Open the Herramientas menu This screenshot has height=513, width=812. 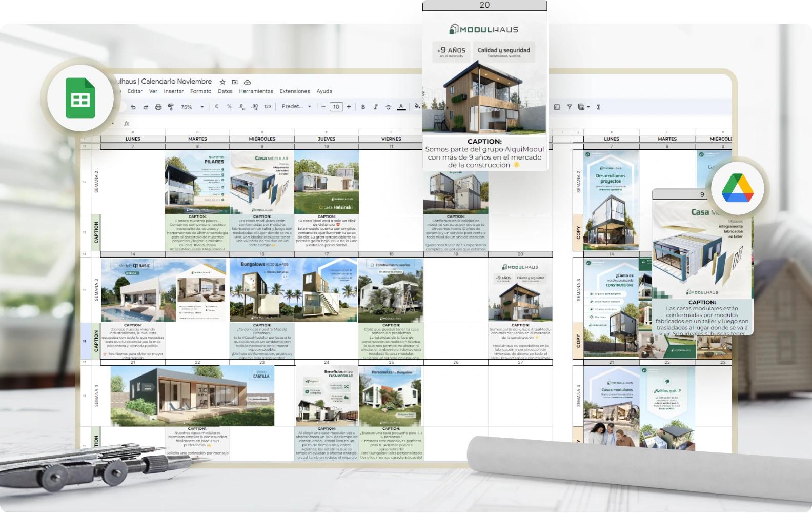(x=256, y=91)
